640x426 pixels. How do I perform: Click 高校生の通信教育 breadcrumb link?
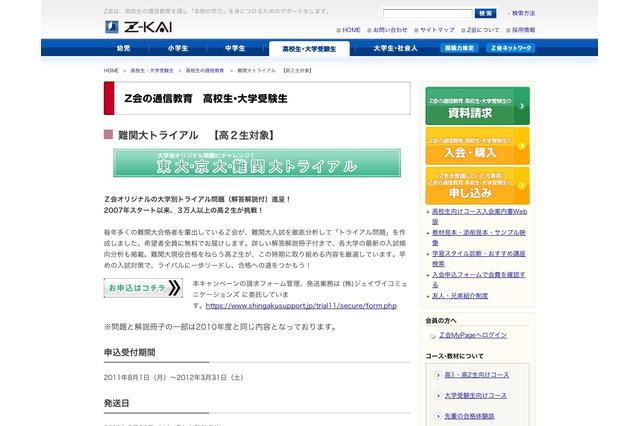[205, 71]
